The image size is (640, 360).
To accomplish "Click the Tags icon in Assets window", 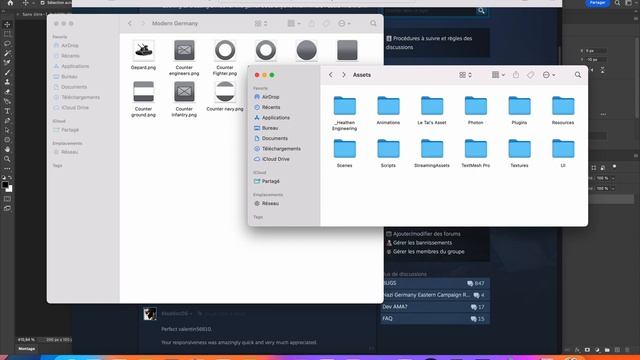I will pos(531,75).
